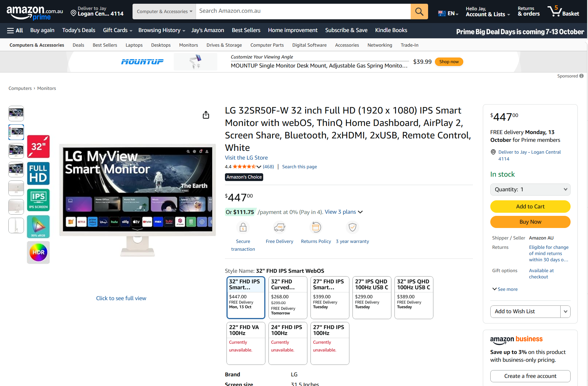
Task: Click the orange search magnifier button
Action: (x=419, y=12)
